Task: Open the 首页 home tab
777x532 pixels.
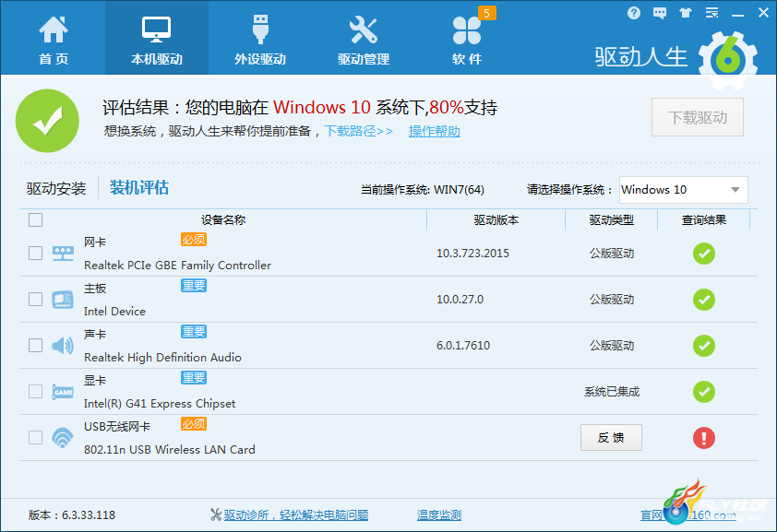Action: (53, 39)
